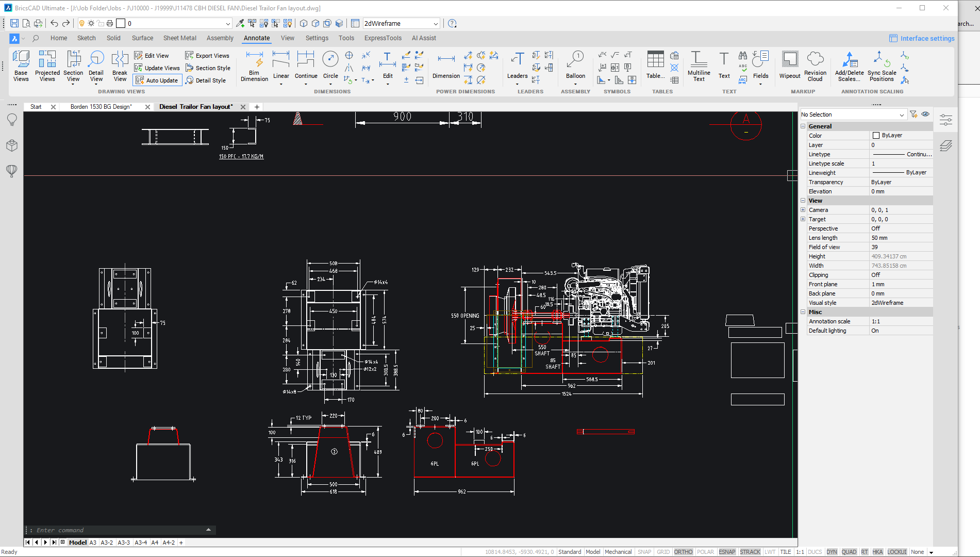Expand the Target property row
980x557 pixels.
(x=803, y=219)
